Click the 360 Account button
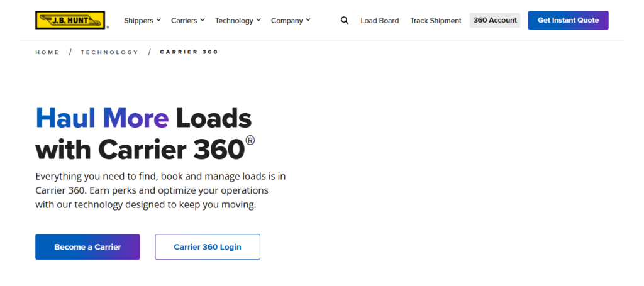The height and width of the screenshot is (286, 644). [x=495, y=20]
